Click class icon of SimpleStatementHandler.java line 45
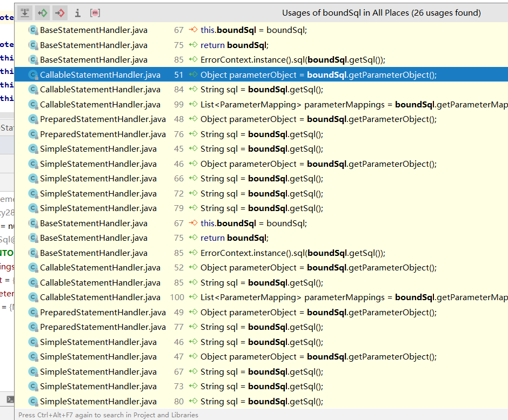 pyautogui.click(x=33, y=149)
